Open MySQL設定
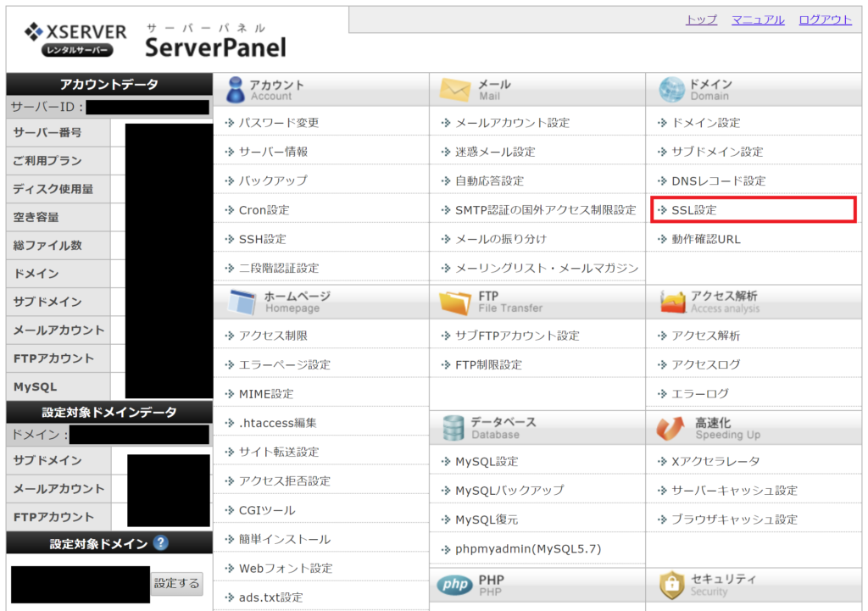Image resolution: width=868 pixels, height=611 pixels. point(487,462)
